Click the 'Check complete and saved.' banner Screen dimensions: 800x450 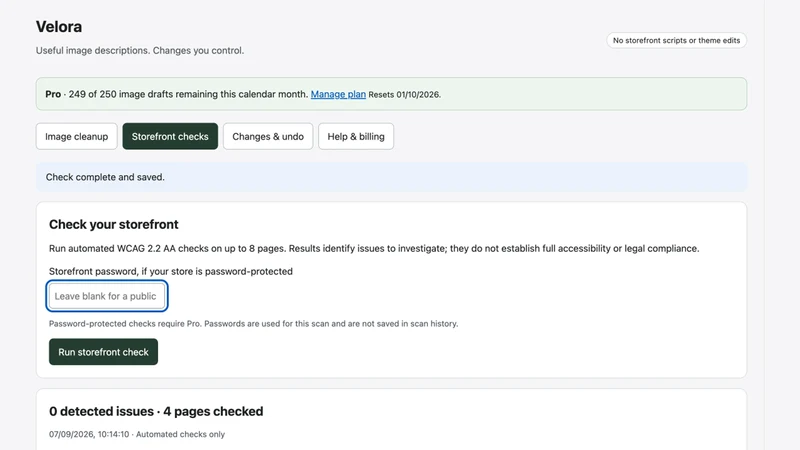pos(391,177)
